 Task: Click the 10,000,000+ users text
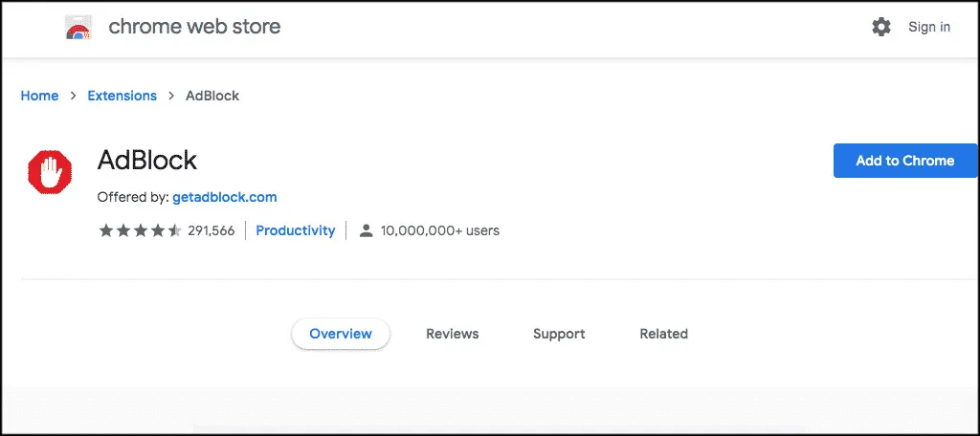point(440,230)
